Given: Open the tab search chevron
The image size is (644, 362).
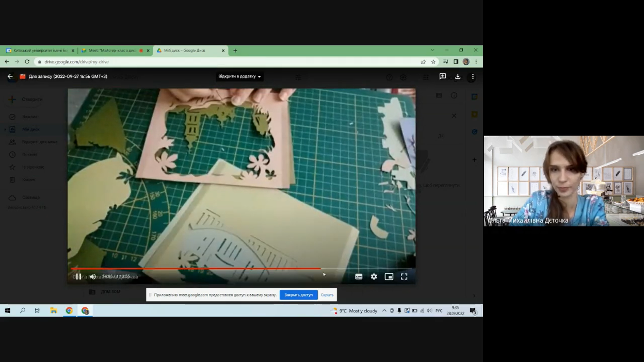Looking at the screenshot, I should coord(432,50).
